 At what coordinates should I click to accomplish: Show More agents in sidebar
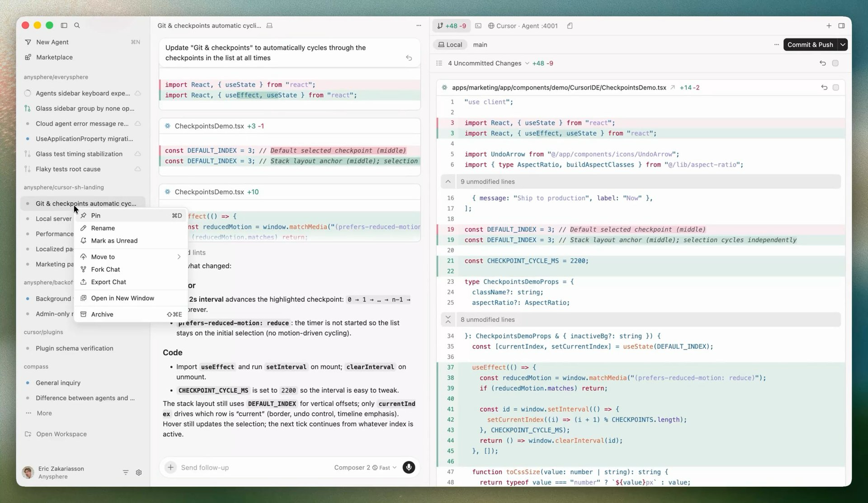(x=83, y=413)
